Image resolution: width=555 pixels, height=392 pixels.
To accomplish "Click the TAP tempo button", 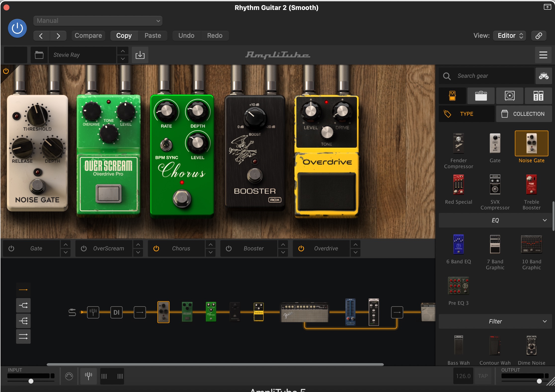I will click(x=483, y=376).
